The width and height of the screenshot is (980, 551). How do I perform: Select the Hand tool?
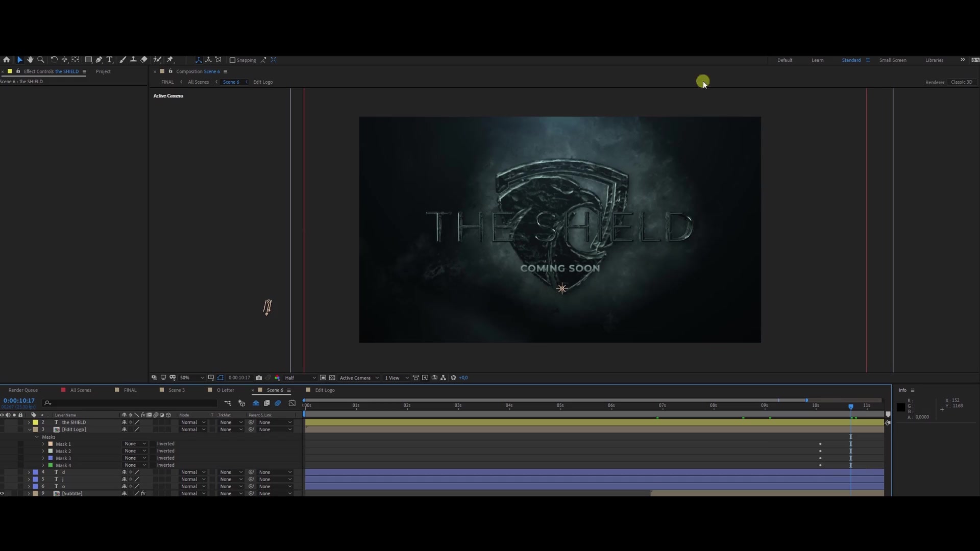tap(30, 60)
